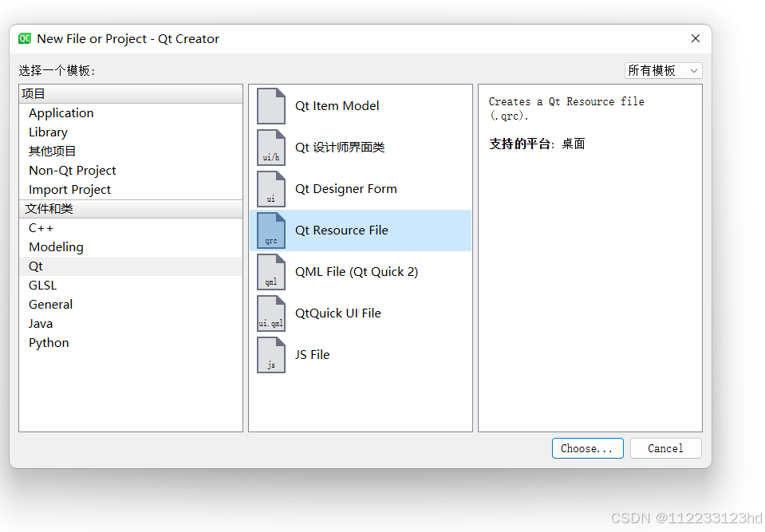
Task: Close the New File or Project dialog
Action: click(696, 38)
